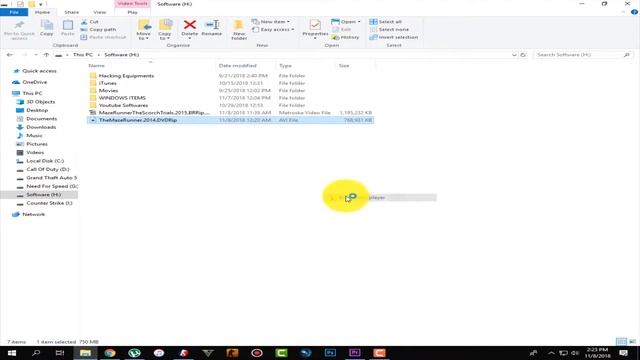Expand the Easy access dropdown
The image size is (640, 360).
coord(273,29)
